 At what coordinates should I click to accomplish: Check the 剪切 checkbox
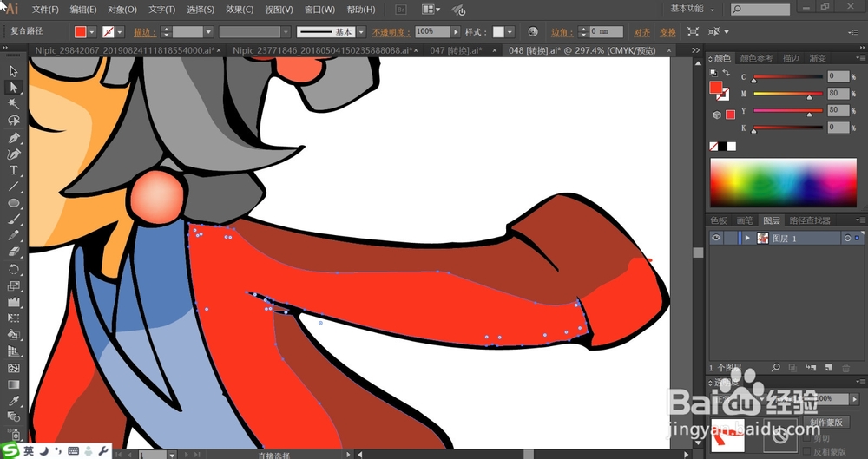tap(807, 438)
